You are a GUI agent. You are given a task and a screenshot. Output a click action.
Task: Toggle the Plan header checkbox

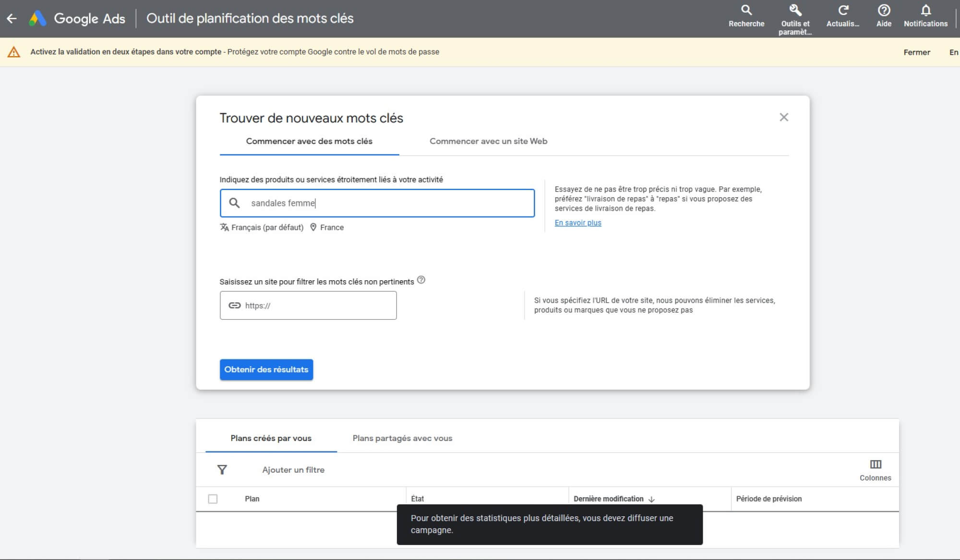pos(212,498)
